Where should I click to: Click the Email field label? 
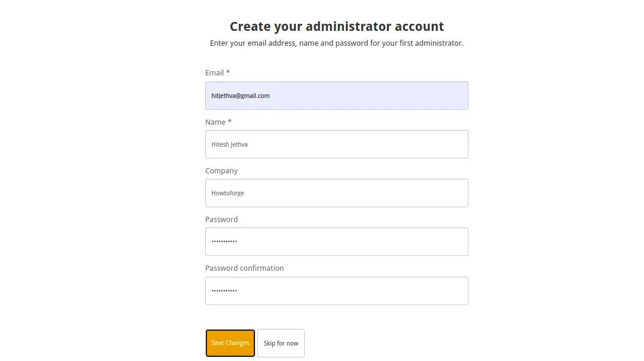point(215,73)
